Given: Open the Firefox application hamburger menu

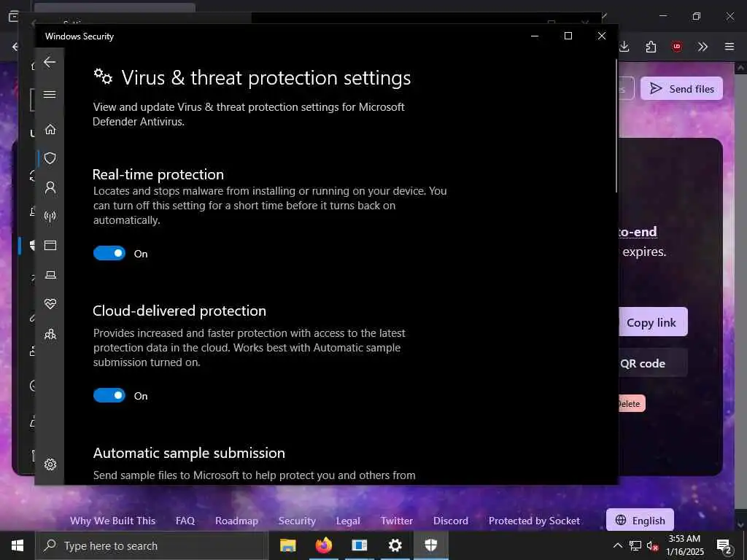Looking at the screenshot, I should click(729, 46).
